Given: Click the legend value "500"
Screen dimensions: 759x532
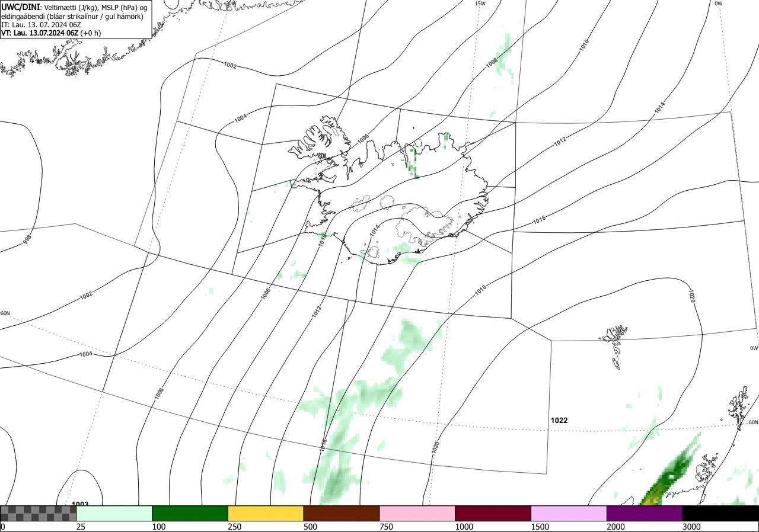Looking at the screenshot, I should coord(310,527).
